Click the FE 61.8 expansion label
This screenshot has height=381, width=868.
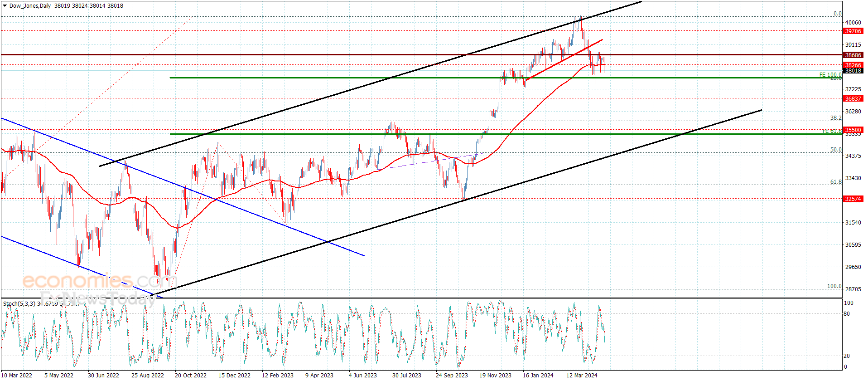pos(832,131)
